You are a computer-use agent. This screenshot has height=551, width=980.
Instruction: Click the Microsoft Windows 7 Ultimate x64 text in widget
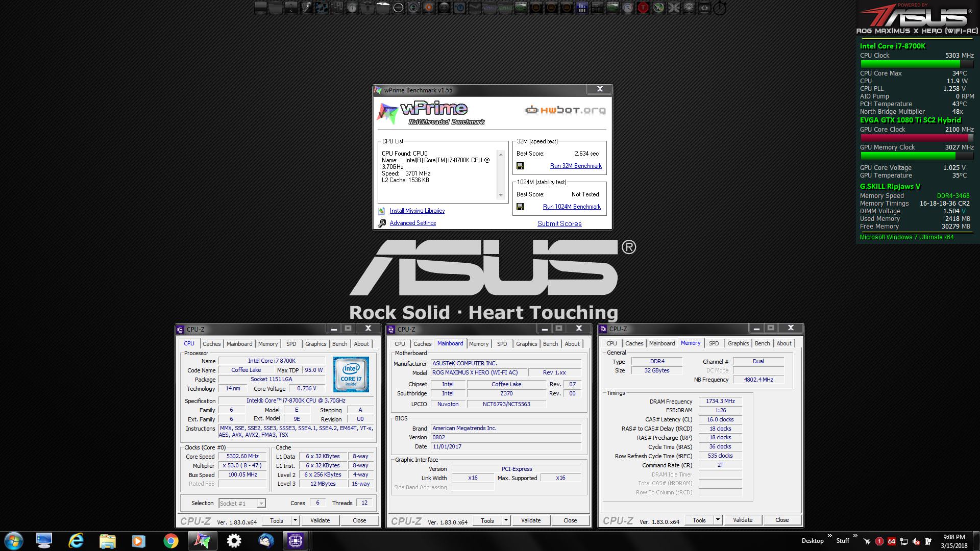(x=906, y=237)
